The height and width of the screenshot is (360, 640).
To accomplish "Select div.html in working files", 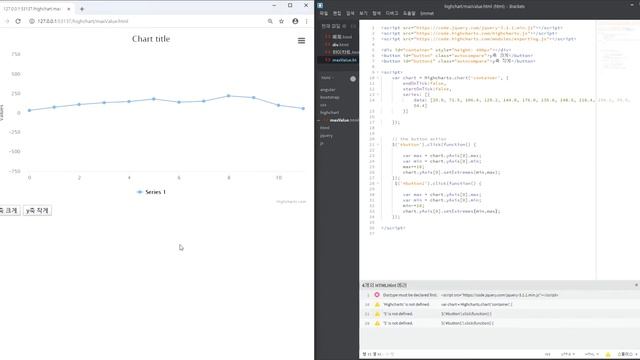I will click(339, 44).
